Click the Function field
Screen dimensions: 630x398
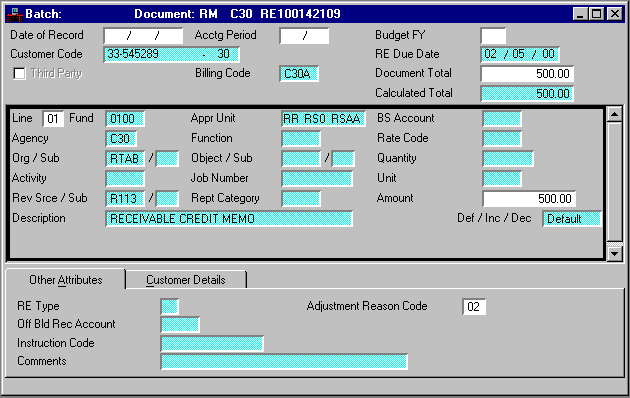pyautogui.click(x=301, y=139)
